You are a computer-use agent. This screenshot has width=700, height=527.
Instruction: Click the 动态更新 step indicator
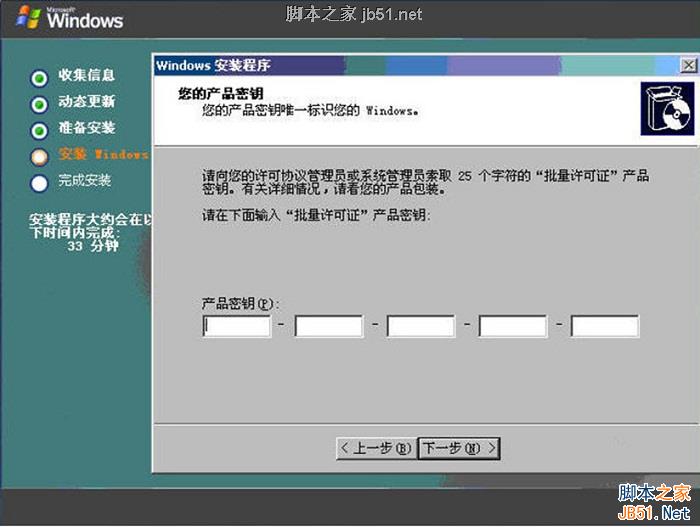[x=39, y=105]
